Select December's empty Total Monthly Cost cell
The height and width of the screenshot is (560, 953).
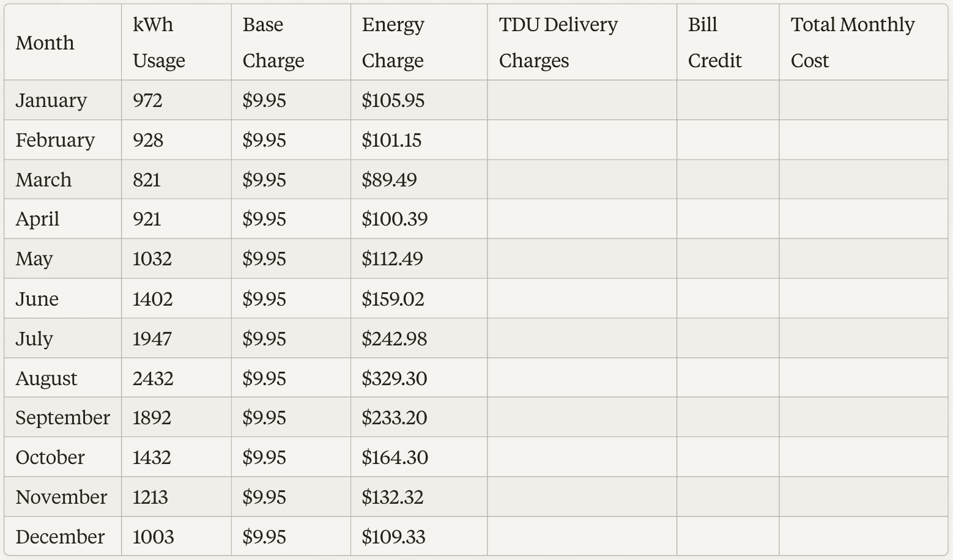(862, 537)
